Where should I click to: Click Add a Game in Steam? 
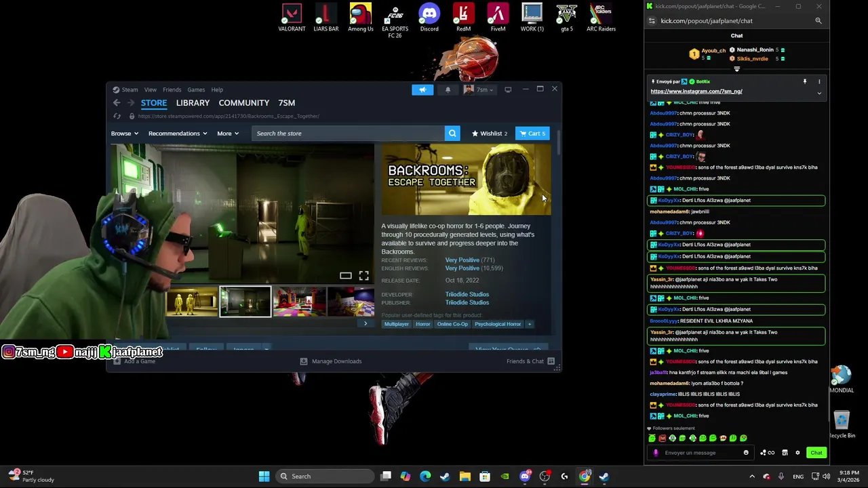(134, 361)
